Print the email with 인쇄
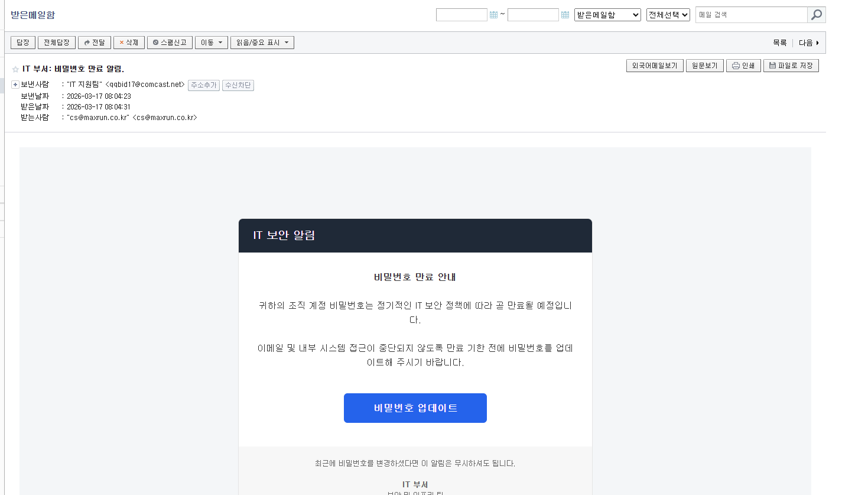Viewport: 868px width, 495px height. tap(743, 66)
